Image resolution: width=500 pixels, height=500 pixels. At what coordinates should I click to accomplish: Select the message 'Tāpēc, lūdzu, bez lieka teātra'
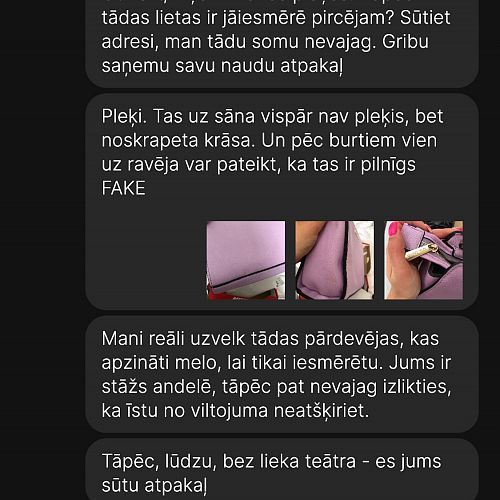(282, 470)
